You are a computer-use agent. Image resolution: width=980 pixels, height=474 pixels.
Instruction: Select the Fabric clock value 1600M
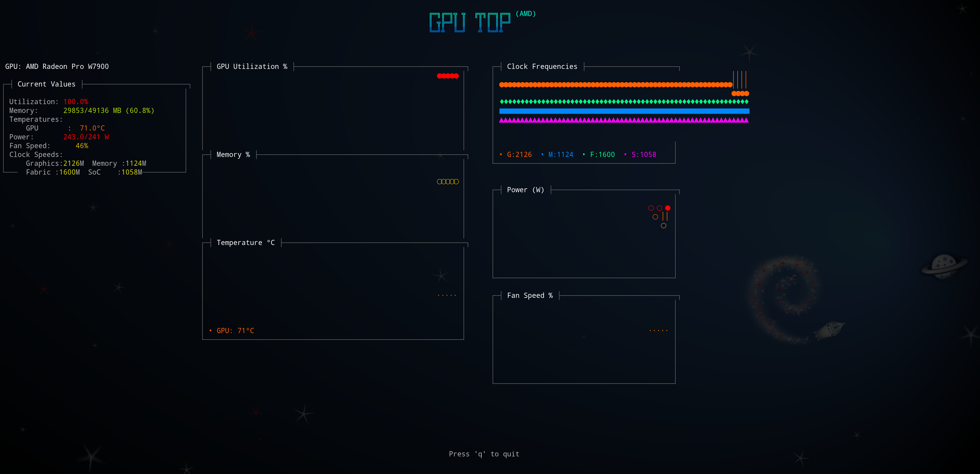coord(70,172)
